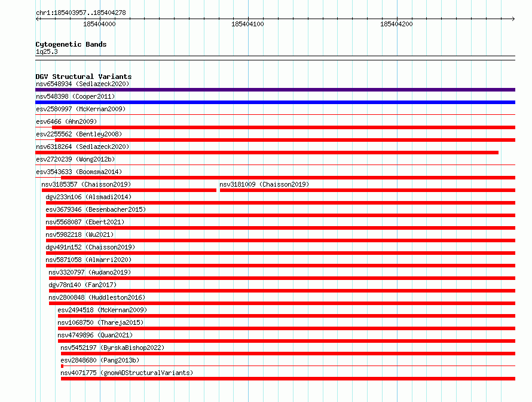Image resolution: width=532 pixels, height=402 pixels.
Task: Select dgv233n106 (Alsmadi2014) label
Action: [x=88, y=197]
